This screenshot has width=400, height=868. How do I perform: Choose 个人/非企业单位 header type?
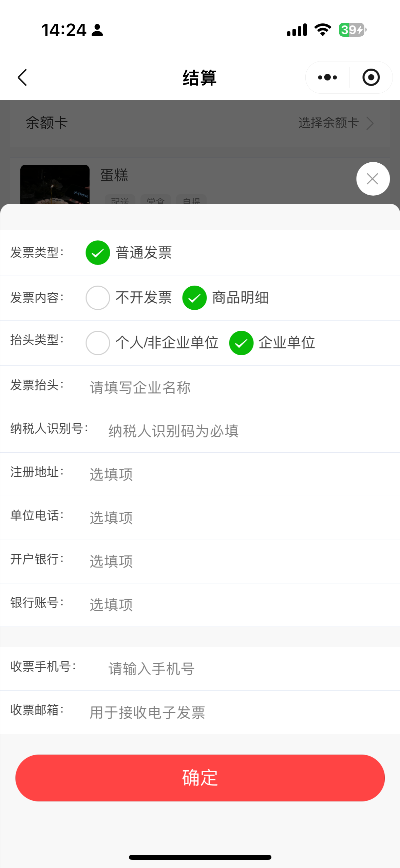pos(98,343)
